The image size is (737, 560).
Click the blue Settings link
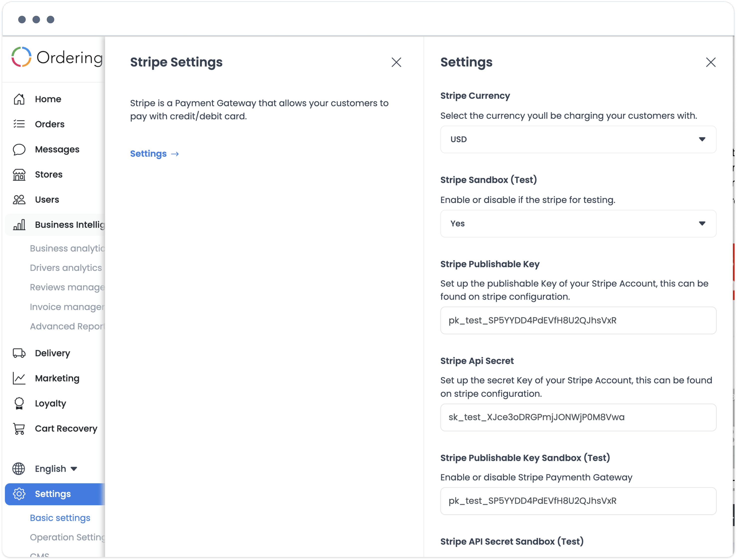(x=148, y=154)
